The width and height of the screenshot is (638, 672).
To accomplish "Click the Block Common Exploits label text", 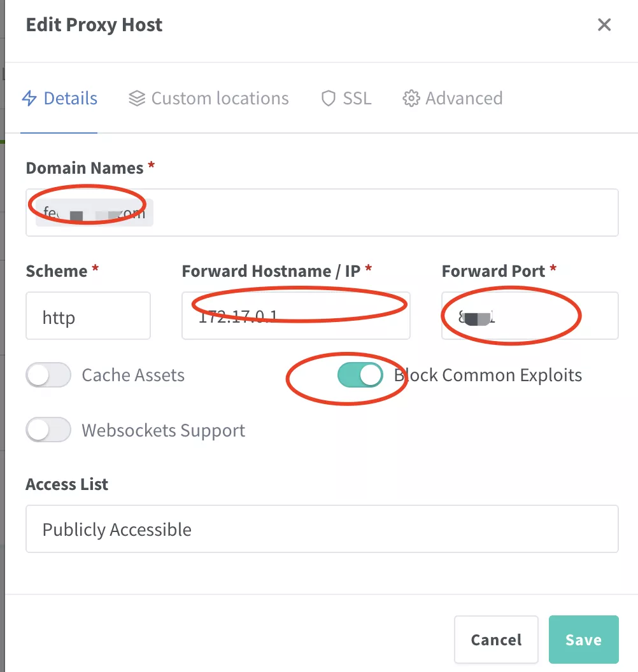I will click(488, 375).
